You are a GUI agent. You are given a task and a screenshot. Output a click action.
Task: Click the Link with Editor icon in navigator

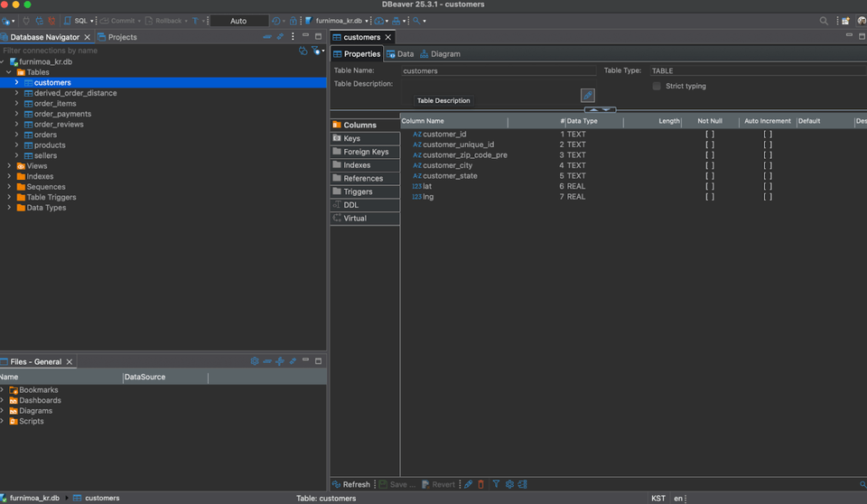(280, 37)
